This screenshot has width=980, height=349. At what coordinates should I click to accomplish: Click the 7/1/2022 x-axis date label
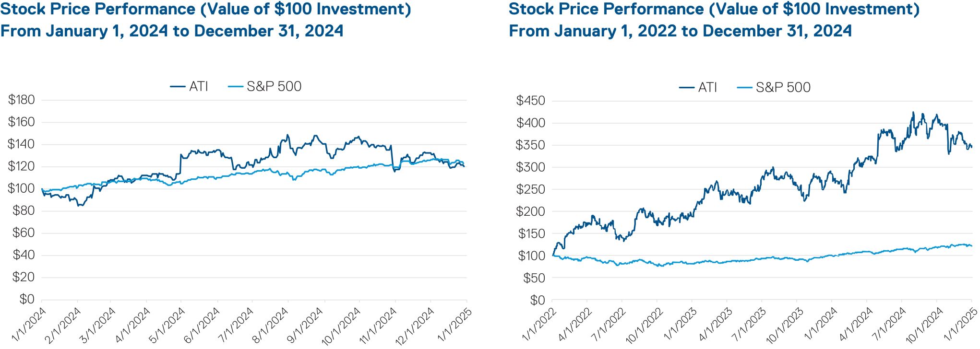tap(609, 326)
